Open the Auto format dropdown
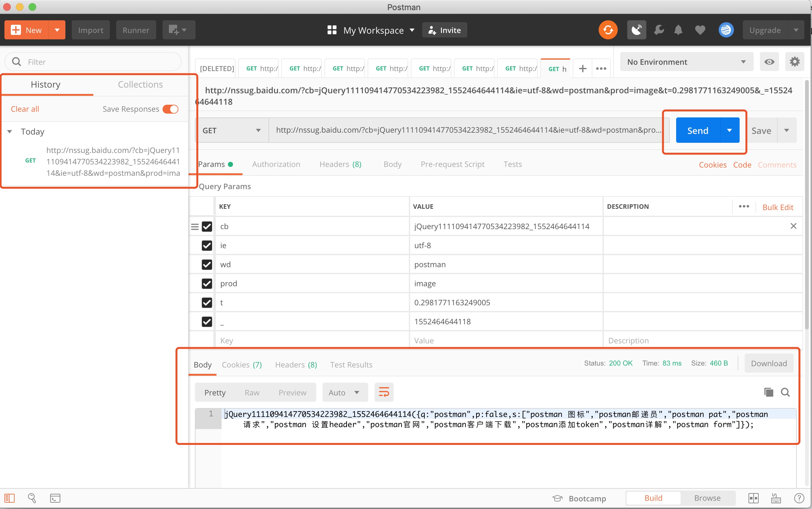This screenshot has height=509, width=812. click(345, 392)
